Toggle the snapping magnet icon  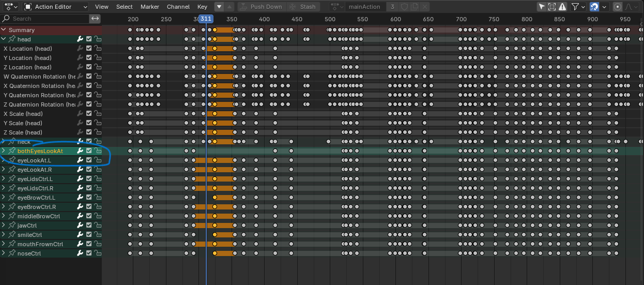pos(594,7)
